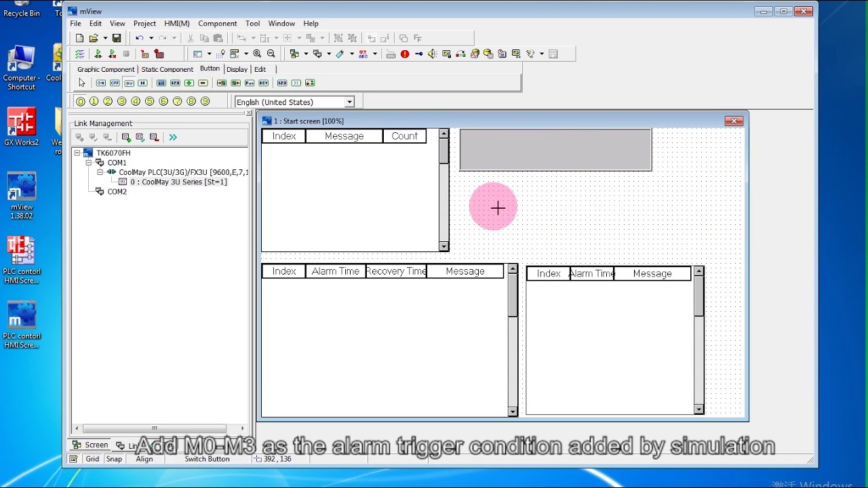
Task: Undo the last action
Action: [x=139, y=39]
